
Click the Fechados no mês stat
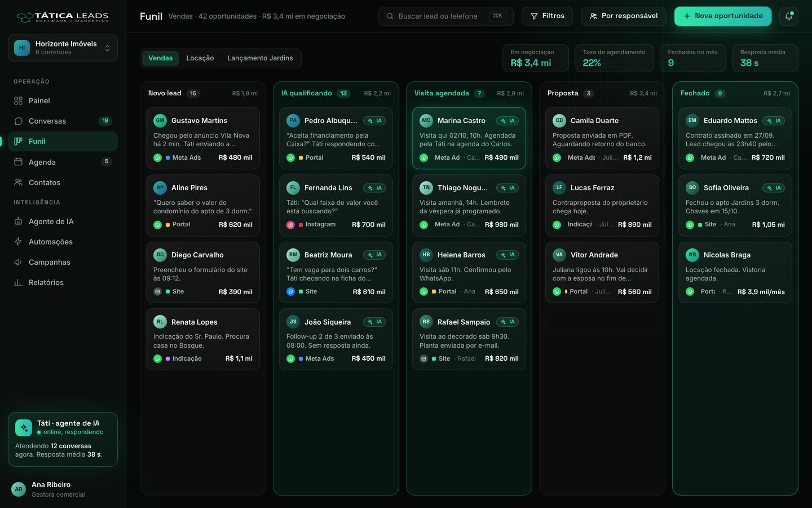pos(693,58)
